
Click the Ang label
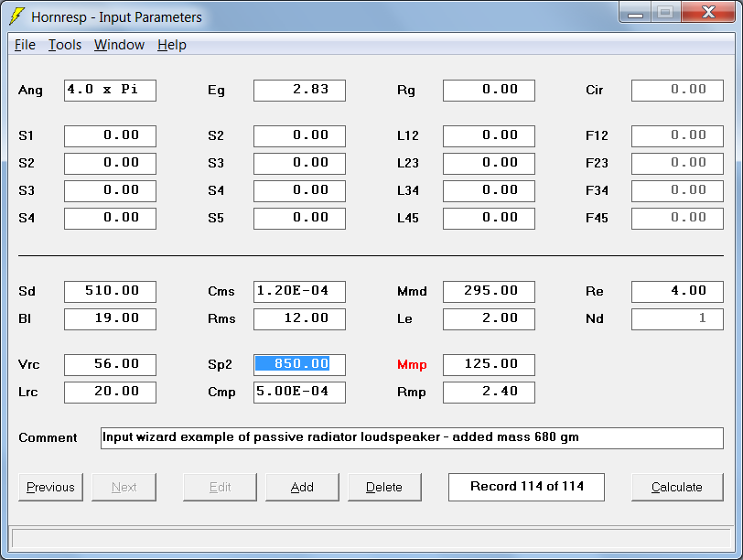click(30, 91)
